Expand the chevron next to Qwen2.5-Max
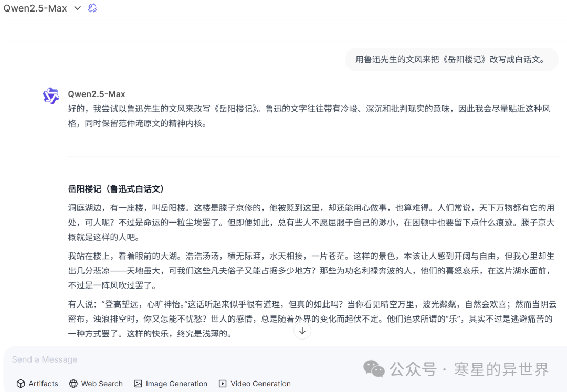The height and width of the screenshot is (392, 567). (x=78, y=8)
